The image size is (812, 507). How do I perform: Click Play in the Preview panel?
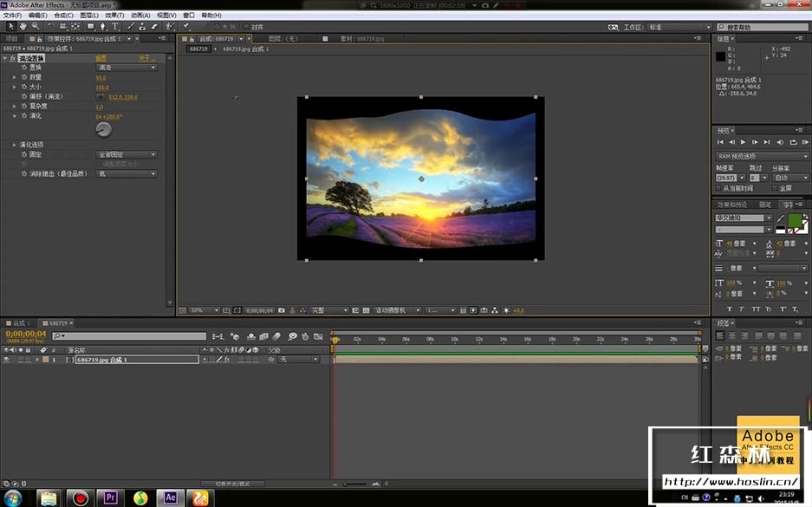click(744, 142)
